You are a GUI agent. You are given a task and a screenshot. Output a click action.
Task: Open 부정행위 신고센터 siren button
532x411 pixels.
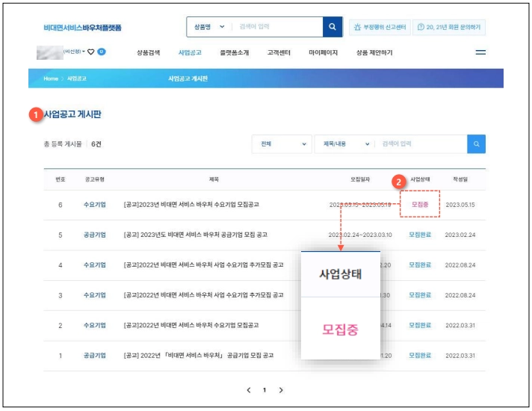(x=380, y=27)
